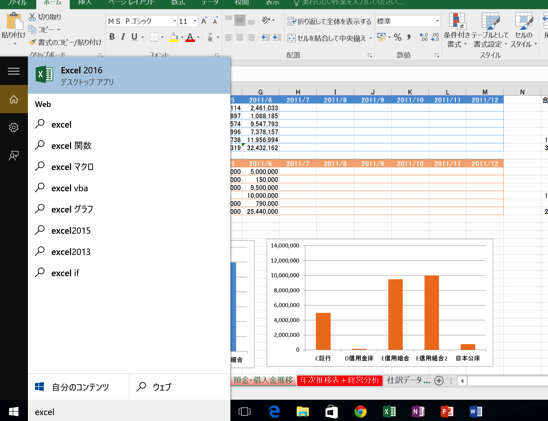The height and width of the screenshot is (421, 548).
Task: Open Format as Table (テーブルとして書式設定)
Action: pos(490,30)
